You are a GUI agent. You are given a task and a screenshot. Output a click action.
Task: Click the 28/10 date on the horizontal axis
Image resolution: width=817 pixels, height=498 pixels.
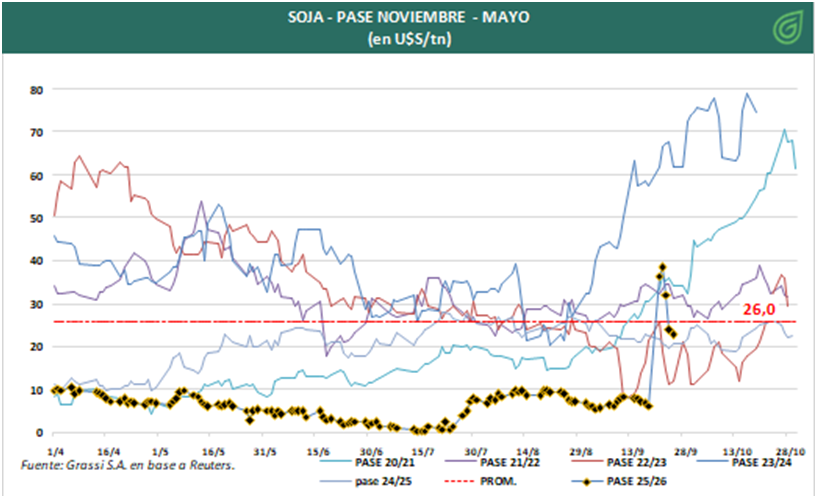coord(789,451)
